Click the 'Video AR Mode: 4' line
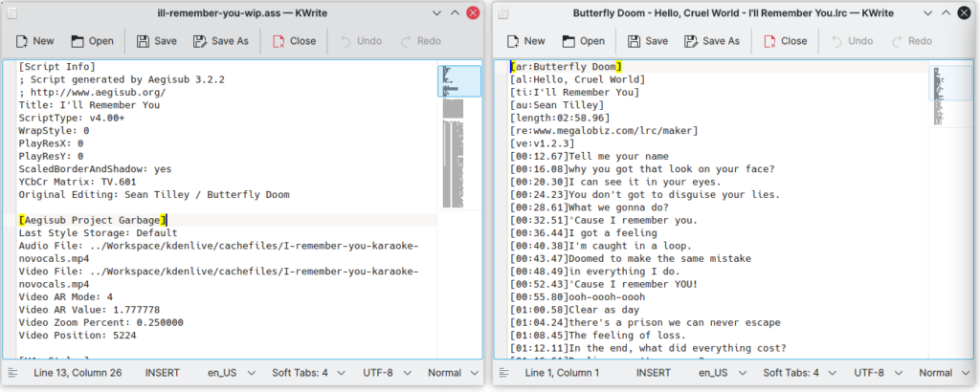 66,297
